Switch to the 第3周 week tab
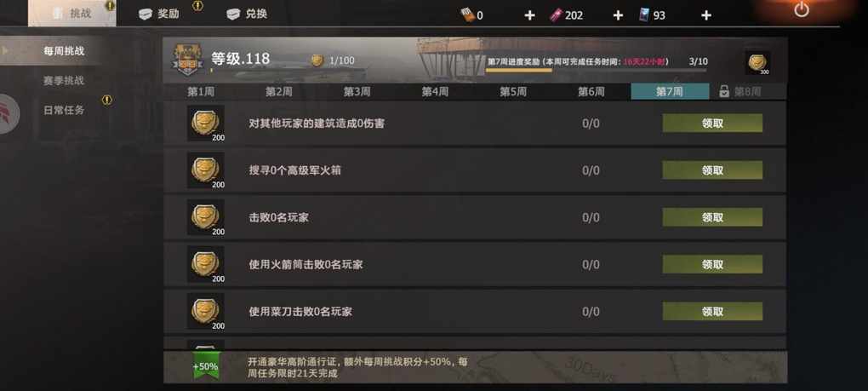868x391 pixels. (x=357, y=92)
